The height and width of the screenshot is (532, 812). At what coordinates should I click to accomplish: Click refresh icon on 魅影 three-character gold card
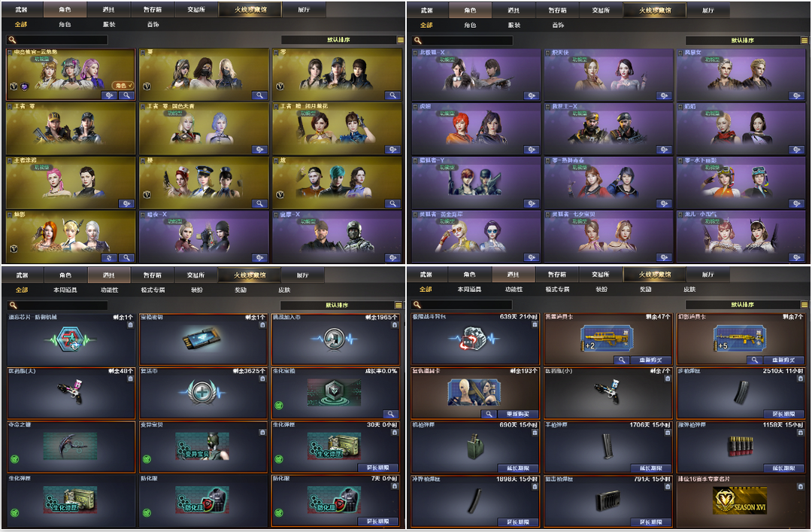point(108,257)
